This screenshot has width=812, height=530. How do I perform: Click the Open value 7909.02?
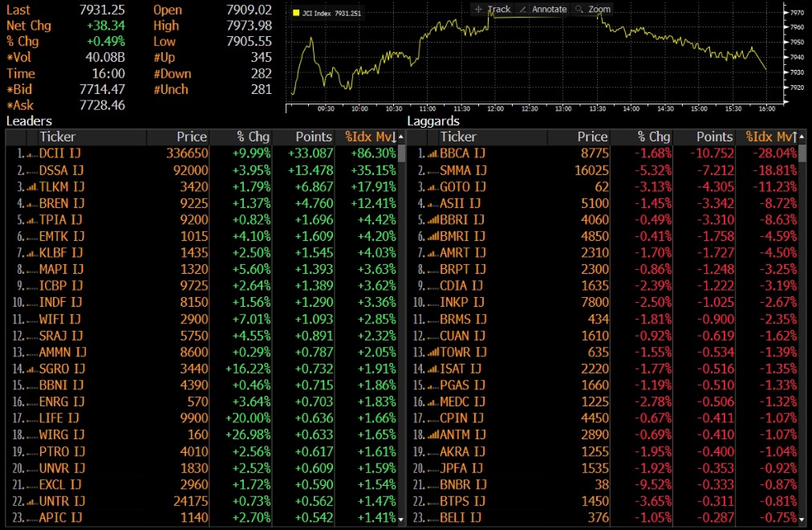249,10
